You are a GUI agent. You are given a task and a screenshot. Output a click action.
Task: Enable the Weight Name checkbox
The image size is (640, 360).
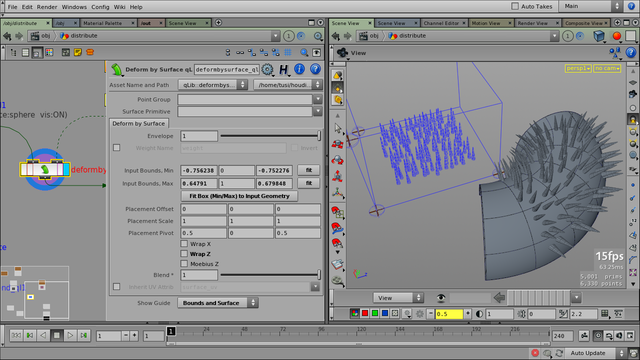coord(117,148)
